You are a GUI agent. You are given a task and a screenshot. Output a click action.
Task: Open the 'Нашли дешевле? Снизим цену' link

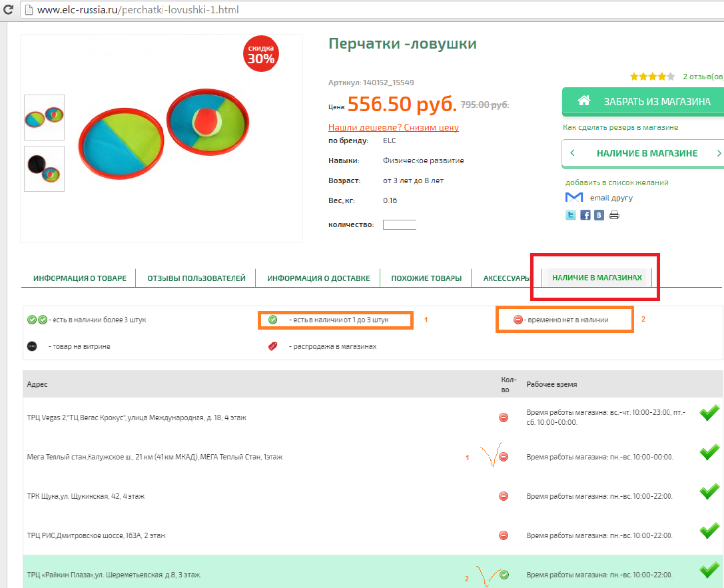tap(394, 127)
